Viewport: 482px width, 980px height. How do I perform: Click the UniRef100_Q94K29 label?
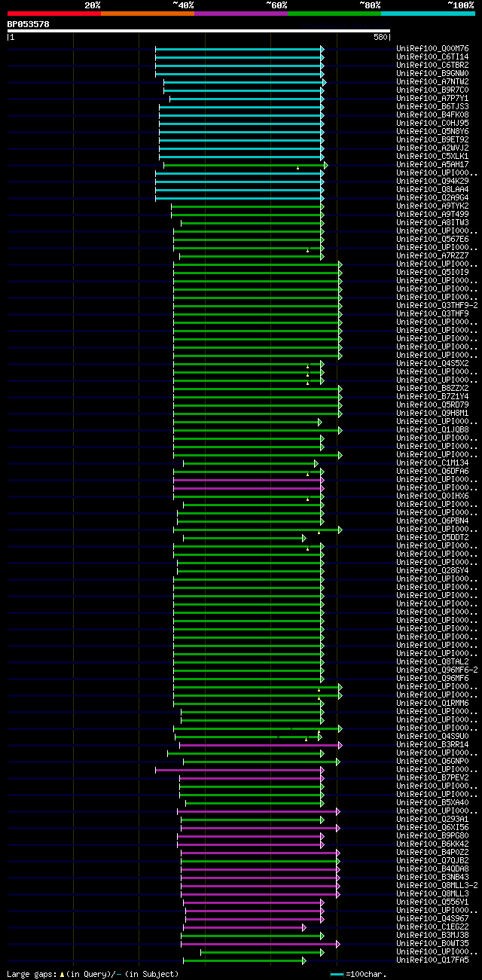click(x=432, y=182)
